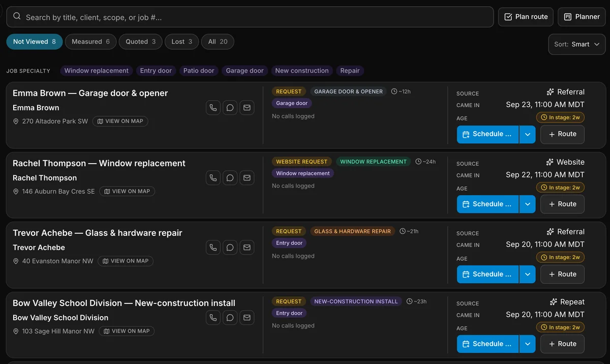Open the Plan route button
The image size is (610, 364).
click(526, 17)
